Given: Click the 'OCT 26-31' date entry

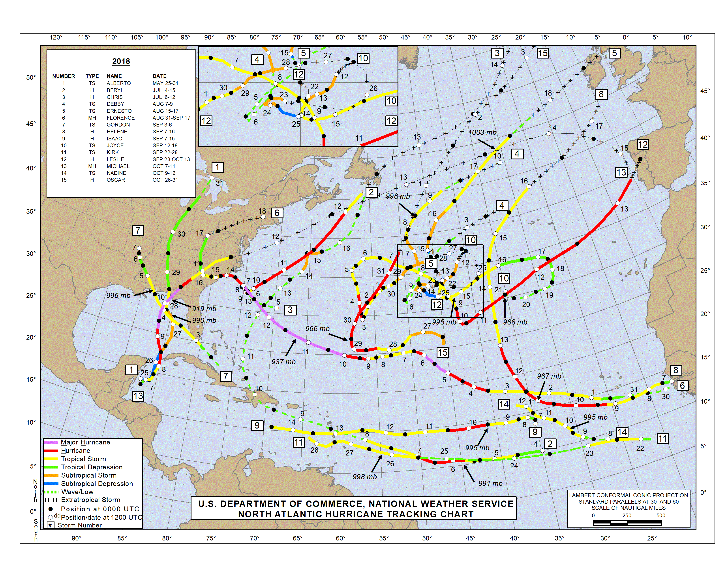Looking at the screenshot, I should (165, 180).
